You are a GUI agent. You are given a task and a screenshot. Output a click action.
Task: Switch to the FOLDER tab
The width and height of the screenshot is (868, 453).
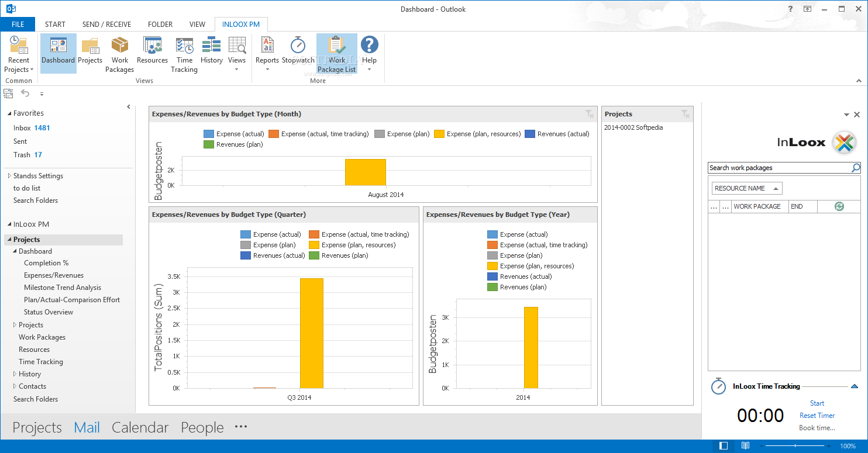tap(160, 24)
